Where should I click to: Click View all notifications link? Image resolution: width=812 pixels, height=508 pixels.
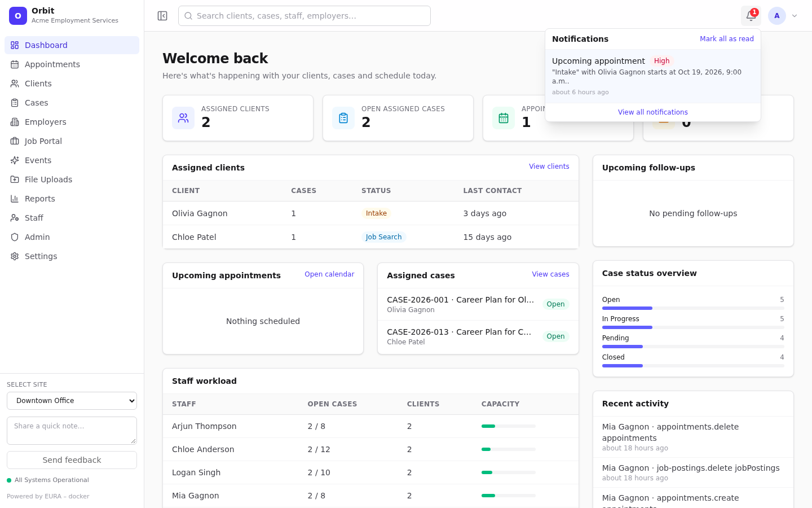pyautogui.click(x=653, y=112)
